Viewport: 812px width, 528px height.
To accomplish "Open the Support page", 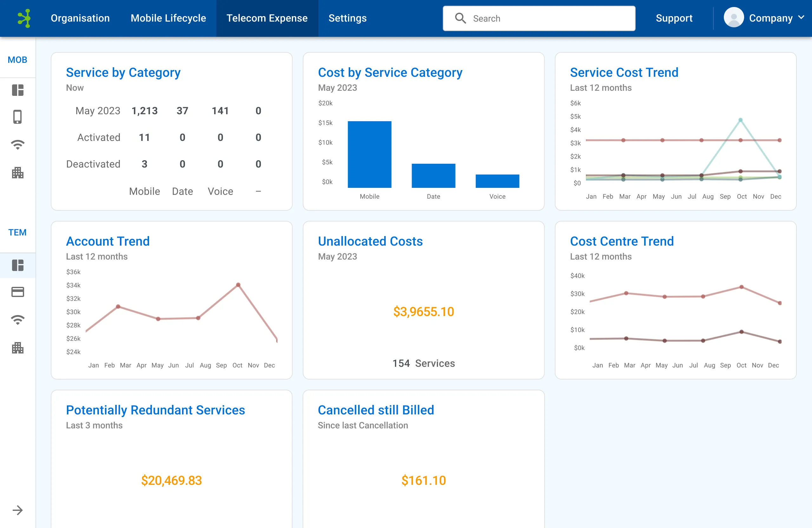I will [x=674, y=18].
